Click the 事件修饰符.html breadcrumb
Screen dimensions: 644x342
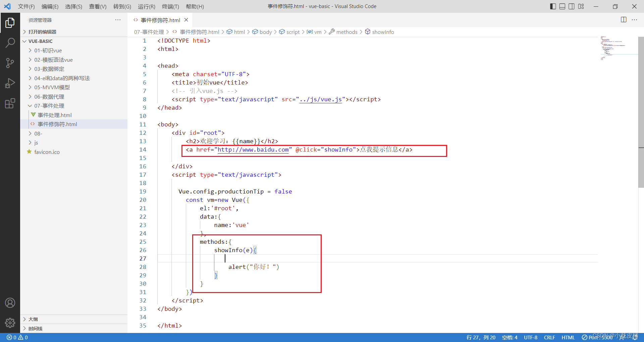(x=196, y=32)
